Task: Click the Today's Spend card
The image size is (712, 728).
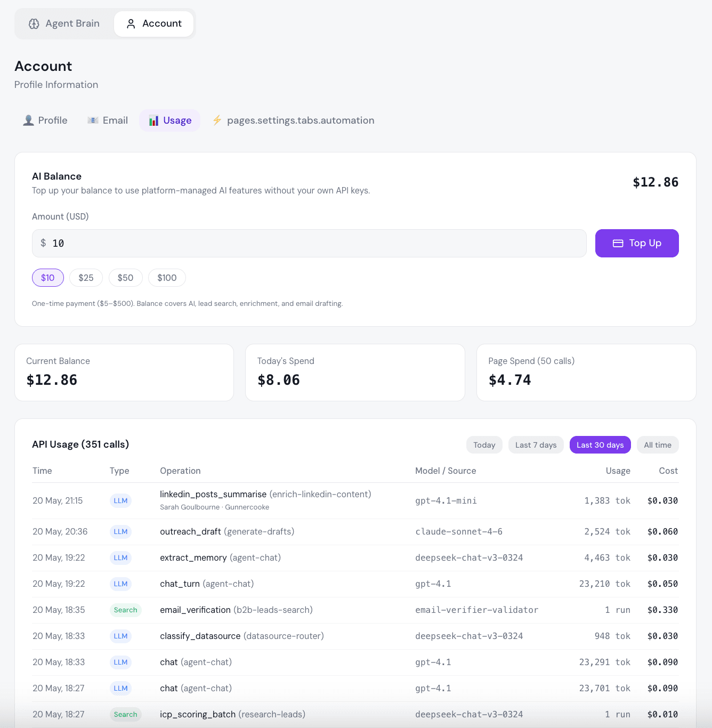Action: (355, 373)
